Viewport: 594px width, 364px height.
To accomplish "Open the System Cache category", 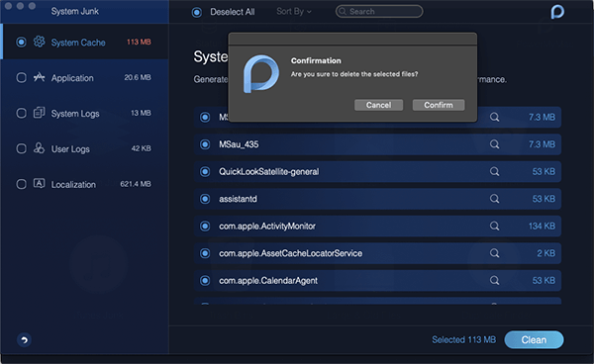I will [85, 42].
